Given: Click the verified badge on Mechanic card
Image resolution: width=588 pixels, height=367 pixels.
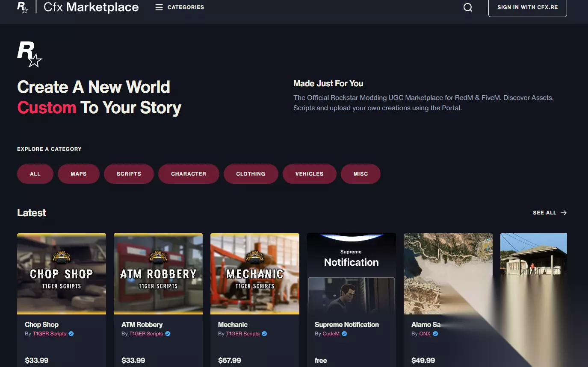Looking at the screenshot, I should pyautogui.click(x=264, y=334).
